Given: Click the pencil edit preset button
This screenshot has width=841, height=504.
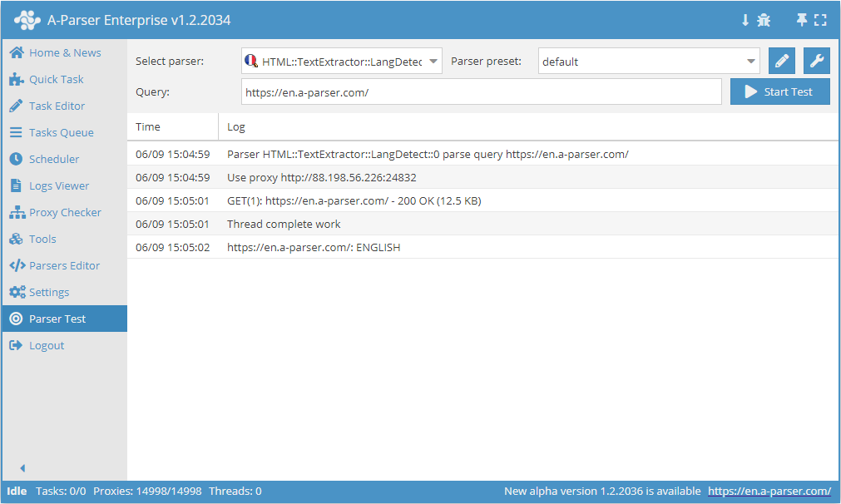Looking at the screenshot, I should 781,61.
